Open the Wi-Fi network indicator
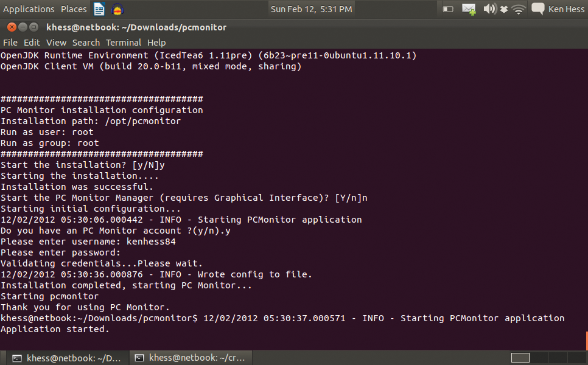 518,9
